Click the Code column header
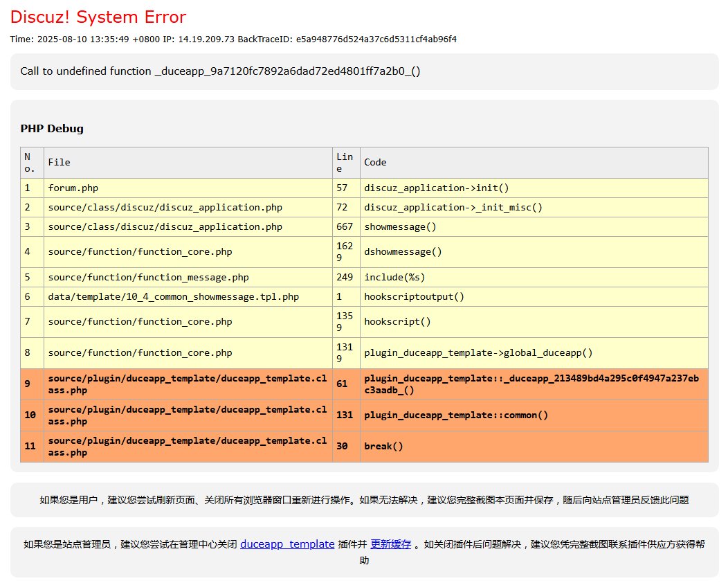Screen dimensions: 728x583 [534, 163]
